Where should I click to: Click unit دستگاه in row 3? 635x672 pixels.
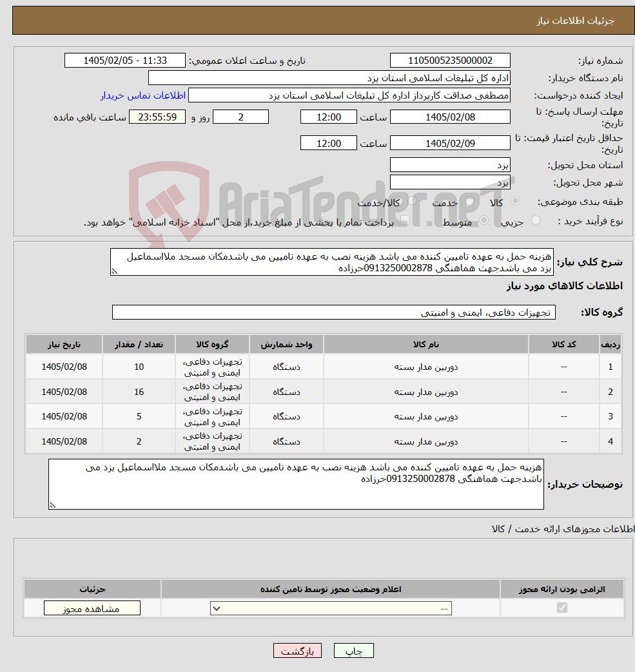point(286,416)
